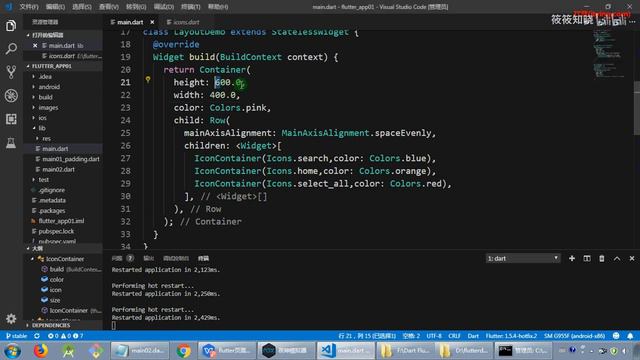Image resolution: width=640 pixels, height=360 pixels.
Task: Switch to the Debug Console panel tab
Action: tap(176, 258)
